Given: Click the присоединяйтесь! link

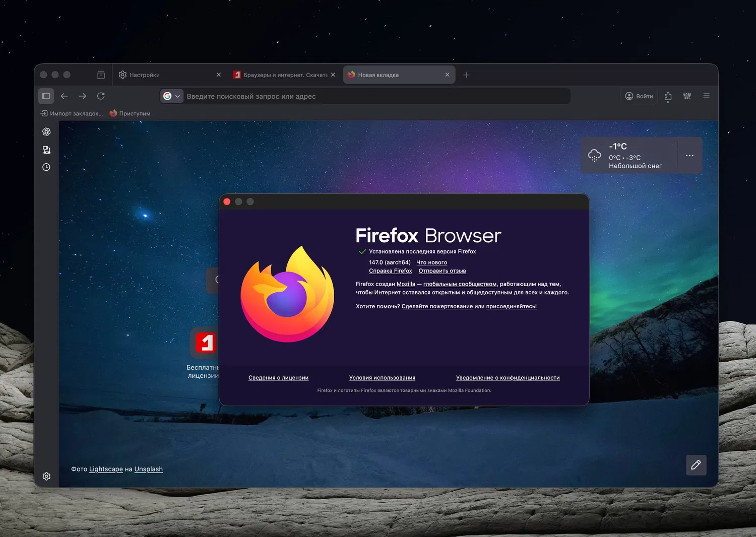Looking at the screenshot, I should (x=511, y=306).
